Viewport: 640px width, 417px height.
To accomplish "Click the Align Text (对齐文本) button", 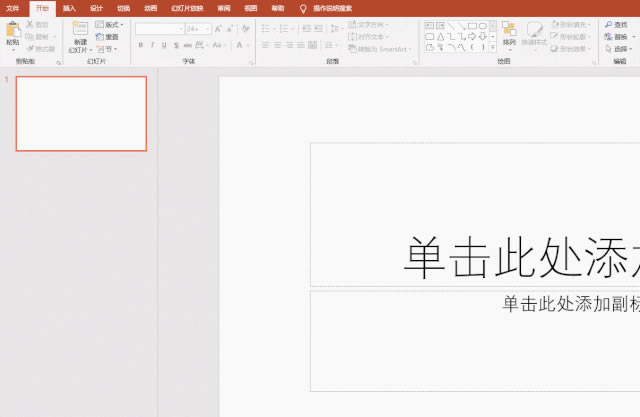I will pyautogui.click(x=368, y=37).
